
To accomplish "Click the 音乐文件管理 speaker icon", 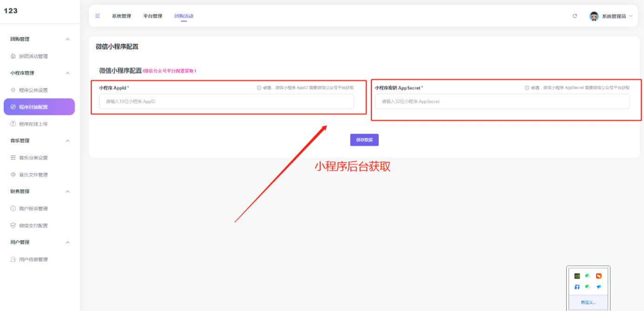I will [x=13, y=175].
